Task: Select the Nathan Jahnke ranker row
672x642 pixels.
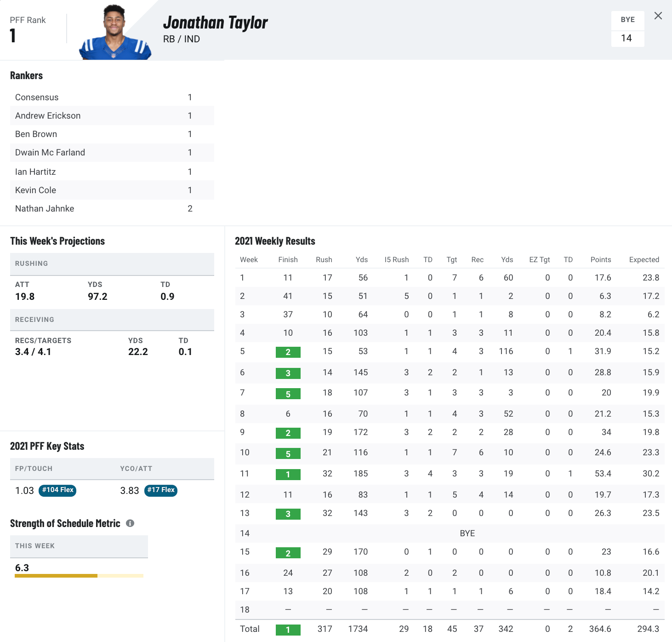Action: coord(112,208)
